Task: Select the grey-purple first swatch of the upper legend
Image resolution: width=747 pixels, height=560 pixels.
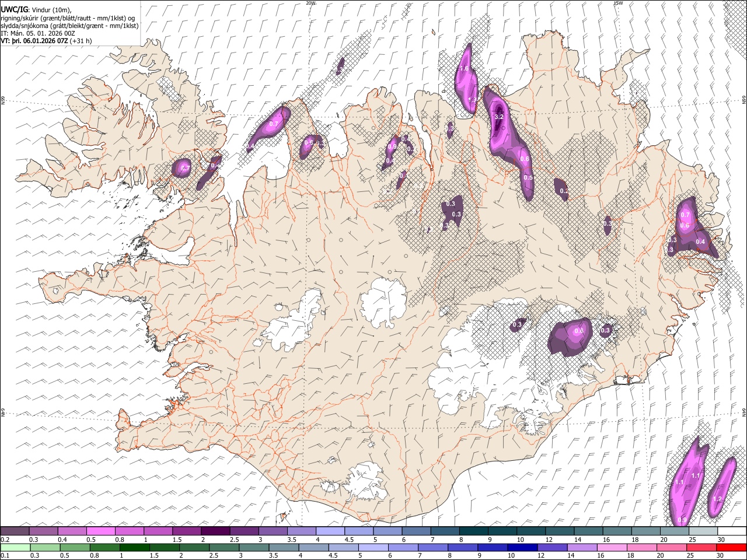Action: coord(15,531)
